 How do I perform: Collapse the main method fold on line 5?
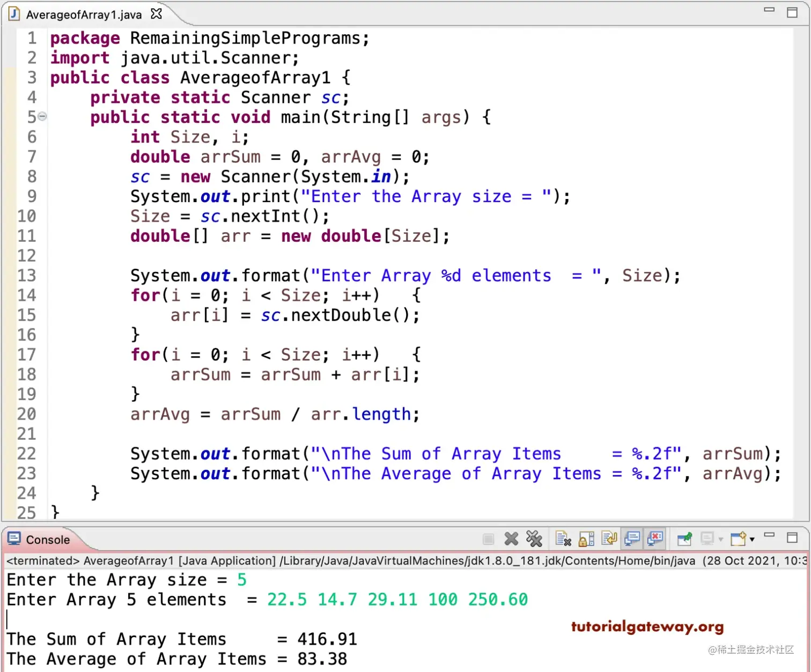click(42, 116)
